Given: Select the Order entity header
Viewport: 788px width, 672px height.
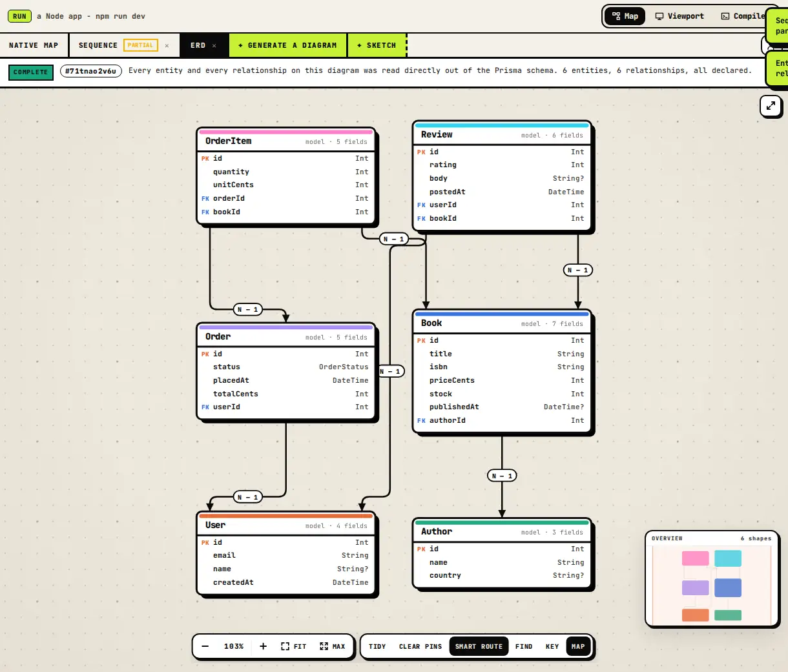Looking at the screenshot, I should point(286,337).
